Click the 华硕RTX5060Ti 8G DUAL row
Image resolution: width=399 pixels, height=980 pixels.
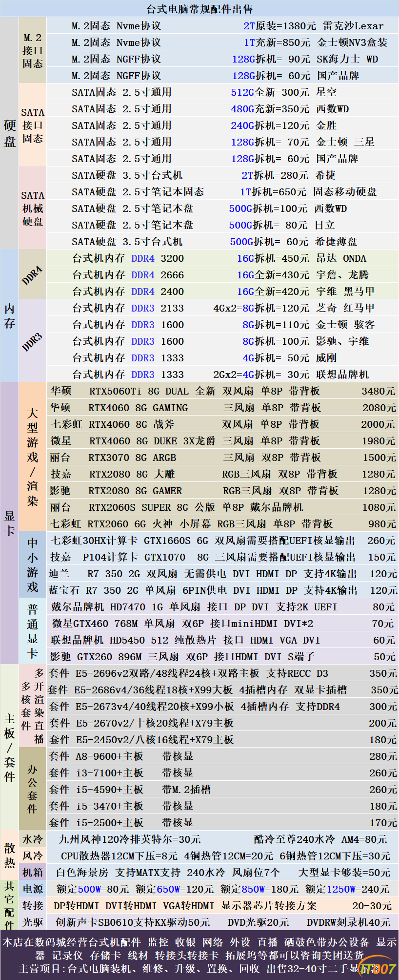(222, 391)
